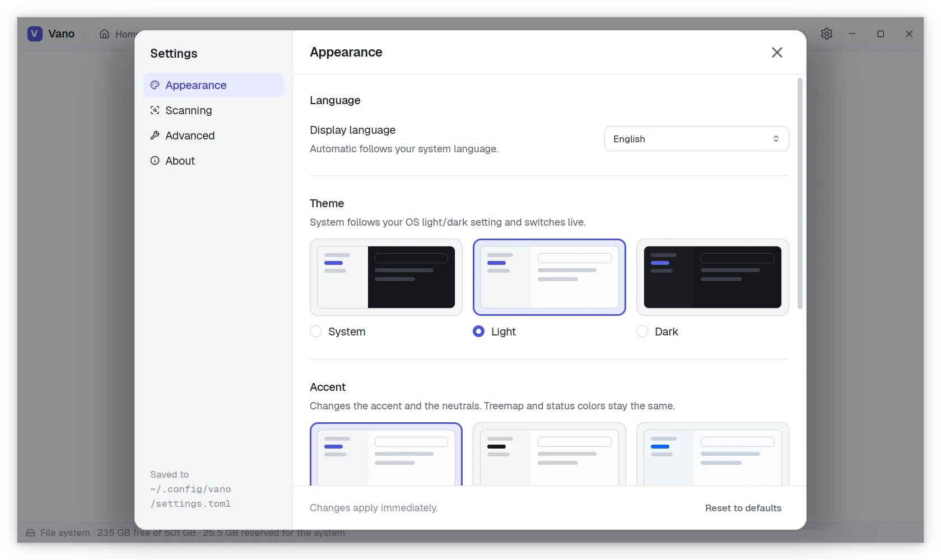Click the drive icon in the status bar
The width and height of the screenshot is (941, 560).
coord(30,533)
